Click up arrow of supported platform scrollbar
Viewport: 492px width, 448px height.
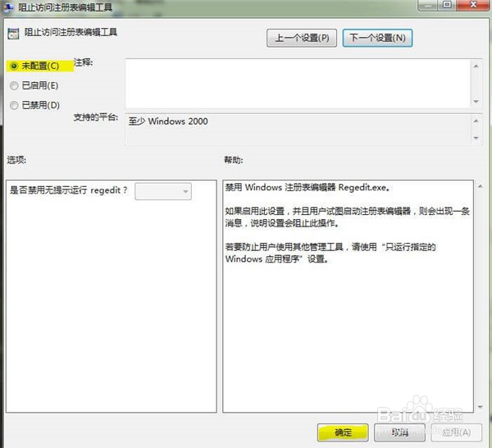476,121
